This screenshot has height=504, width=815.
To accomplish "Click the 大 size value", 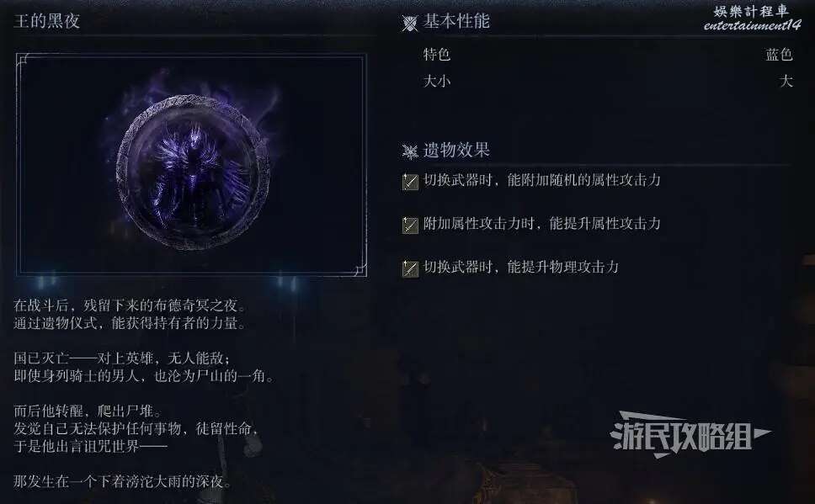I will pos(786,81).
